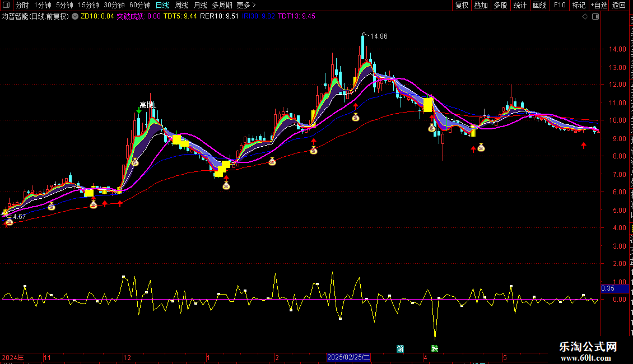
Task: Expand the 更多 period options
Action: click(246, 5)
